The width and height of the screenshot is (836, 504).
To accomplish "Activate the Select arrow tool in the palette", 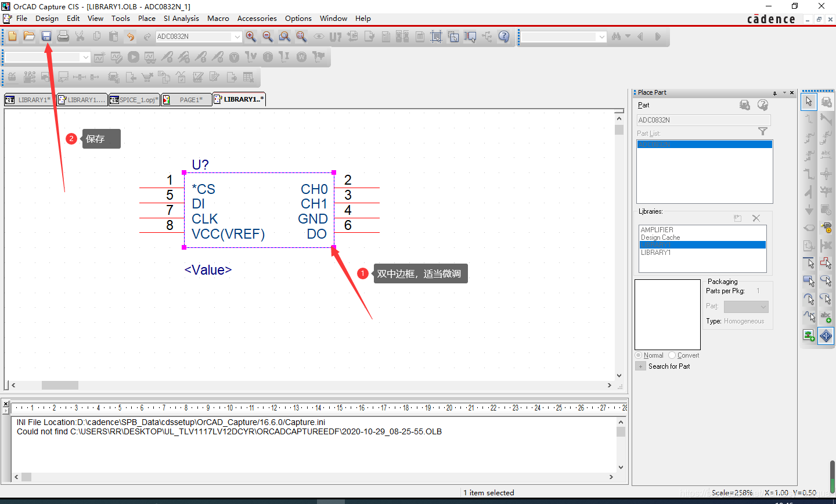I will [x=809, y=102].
